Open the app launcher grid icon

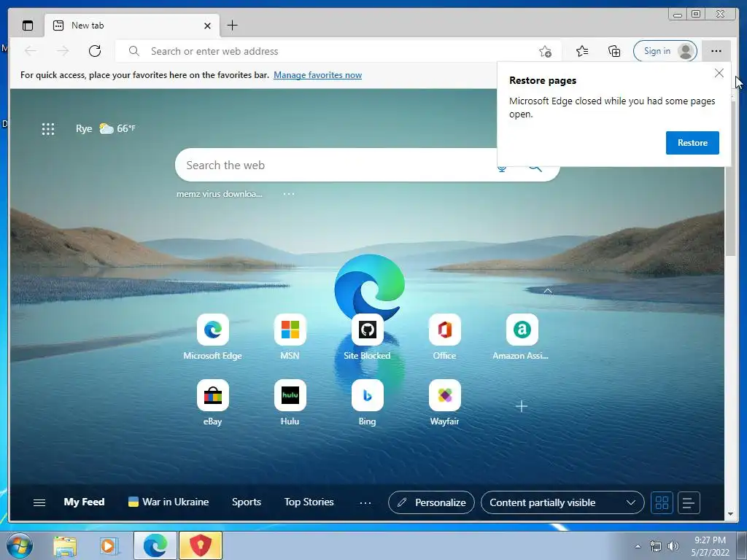click(x=48, y=128)
